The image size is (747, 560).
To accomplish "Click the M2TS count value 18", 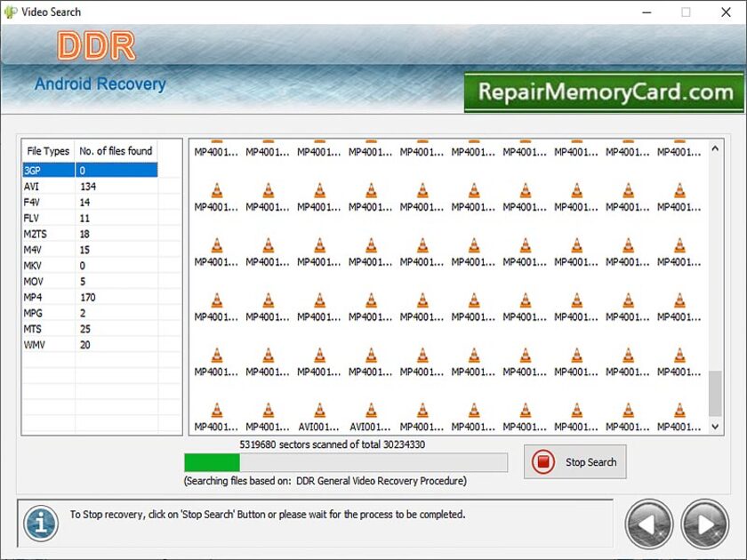I will click(84, 234).
